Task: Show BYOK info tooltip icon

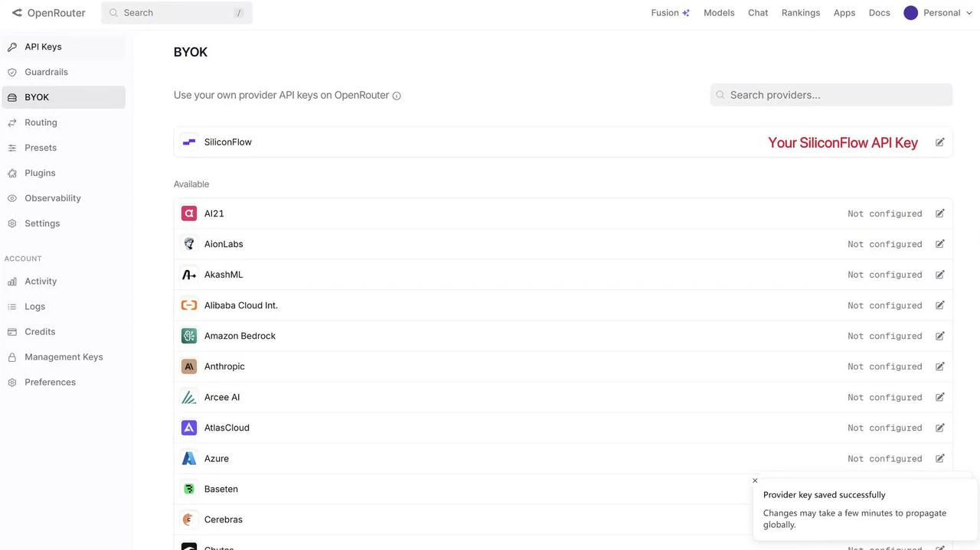Action: 397,96
